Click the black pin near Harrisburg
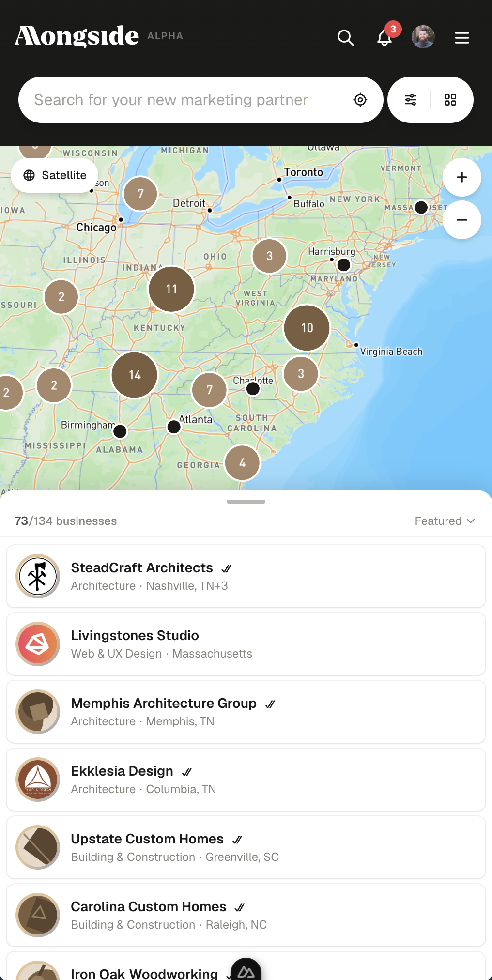The width and height of the screenshot is (492, 980). click(344, 265)
